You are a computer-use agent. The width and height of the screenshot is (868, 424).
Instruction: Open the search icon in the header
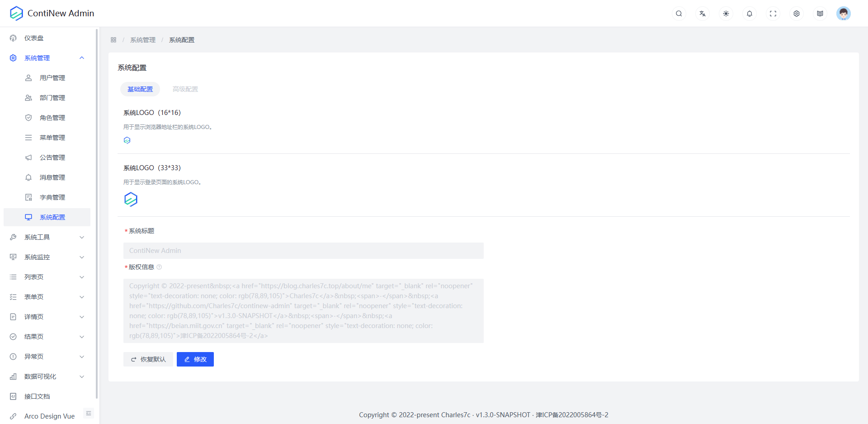click(x=679, y=14)
